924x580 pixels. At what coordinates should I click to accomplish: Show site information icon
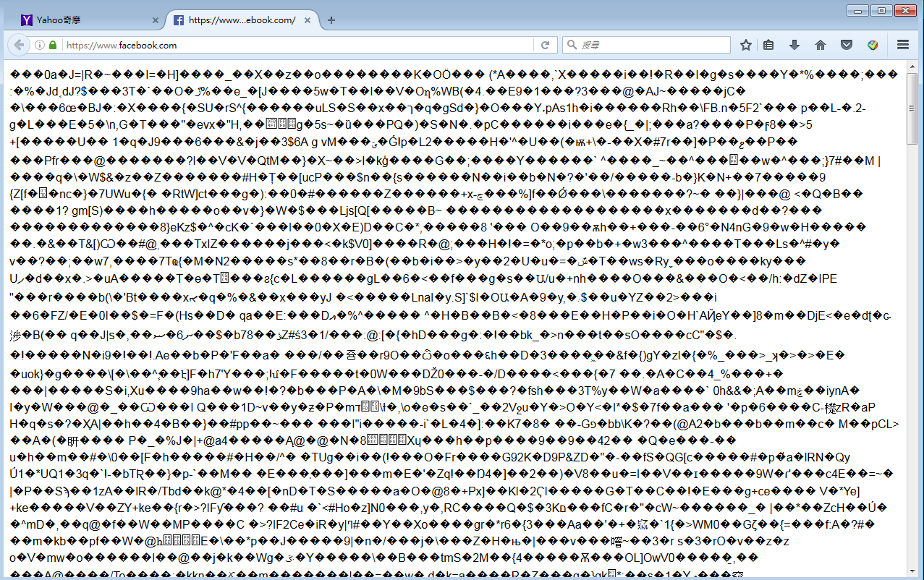(x=41, y=45)
